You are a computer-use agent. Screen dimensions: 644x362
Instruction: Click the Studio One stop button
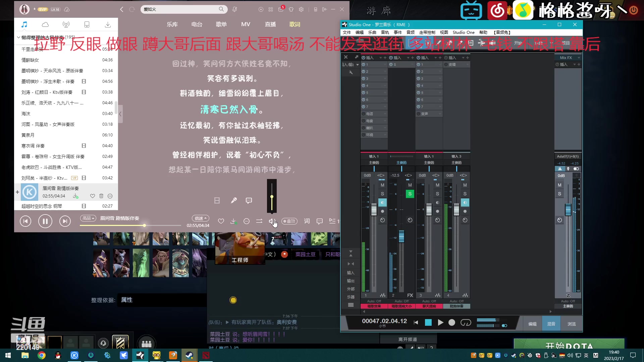coord(428,322)
